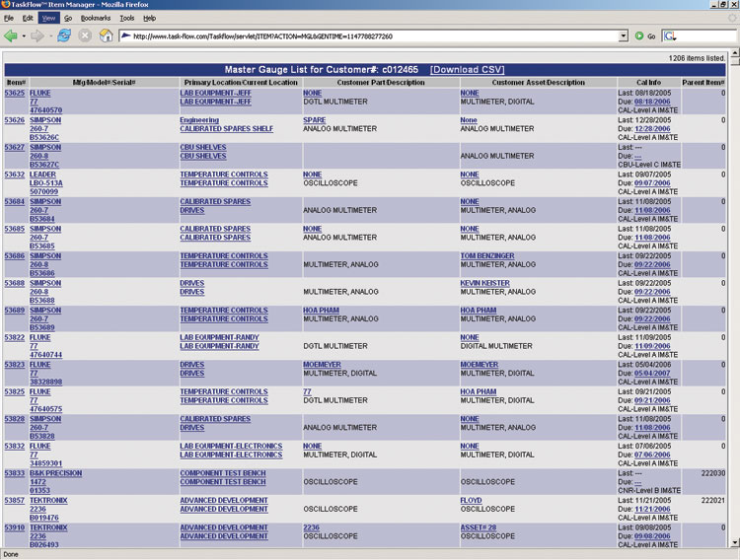This screenshot has height=560, width=740.
Task: Click the search engine G icon
Action: point(669,35)
